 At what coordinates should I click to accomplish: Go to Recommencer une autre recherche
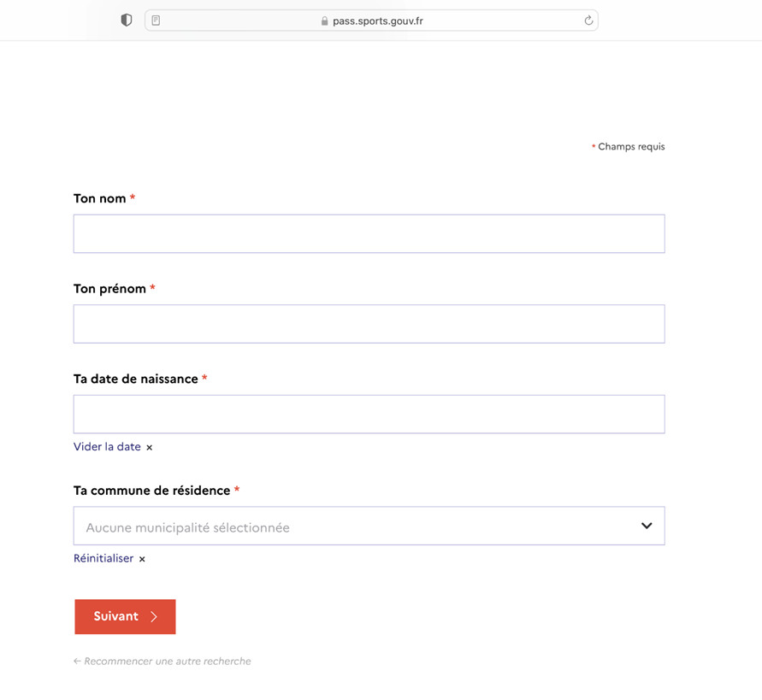[x=167, y=662]
